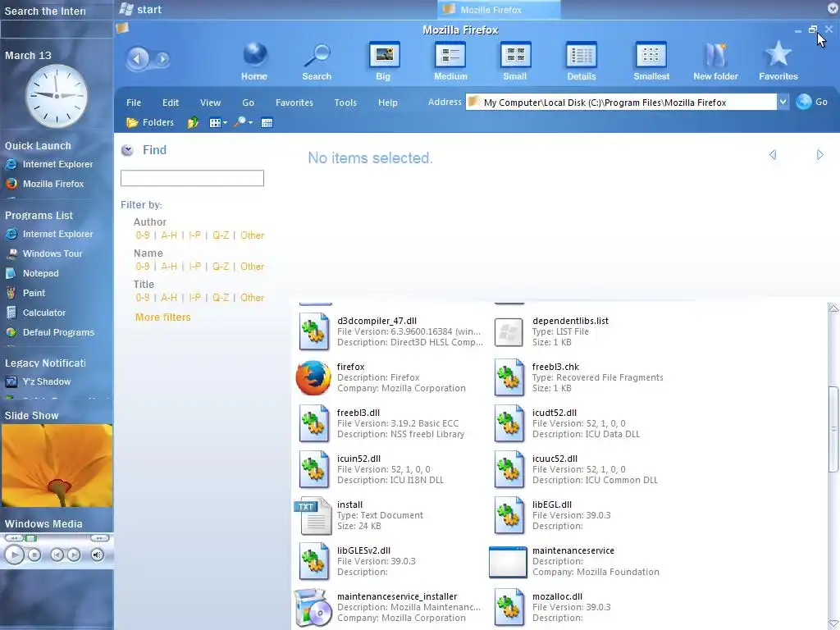Play media in Windows Media player
The image size is (840, 630).
[x=15, y=555]
